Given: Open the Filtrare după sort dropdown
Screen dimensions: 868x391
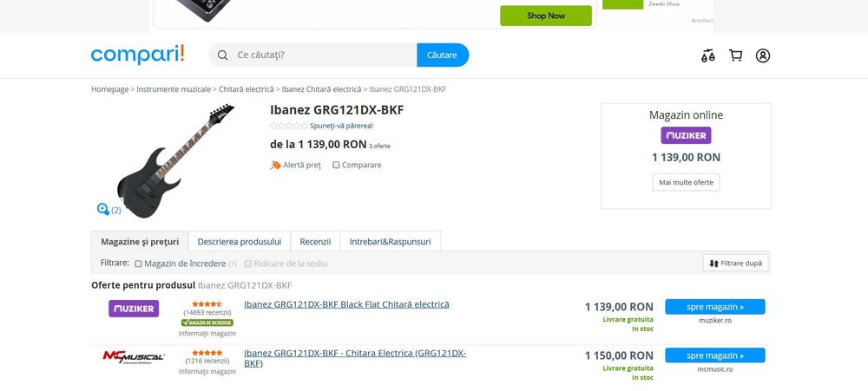Looking at the screenshot, I should click(x=736, y=264).
